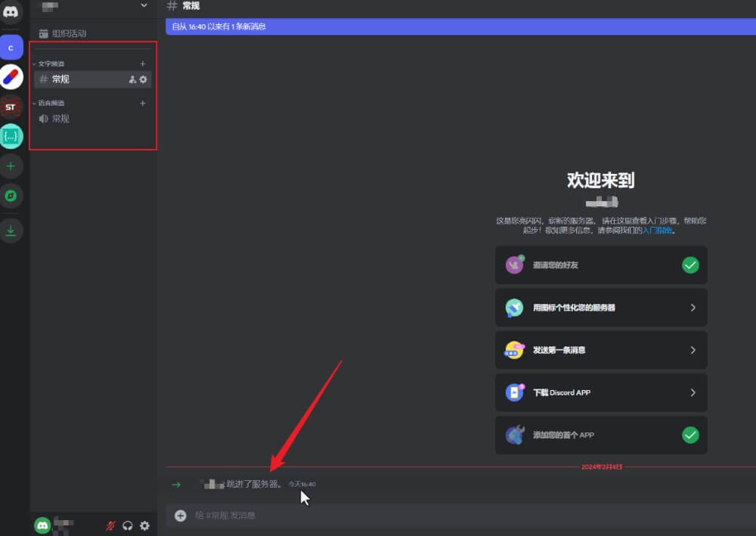Toggle deafen with the headphones icon
The height and width of the screenshot is (536, 756).
tap(127, 525)
